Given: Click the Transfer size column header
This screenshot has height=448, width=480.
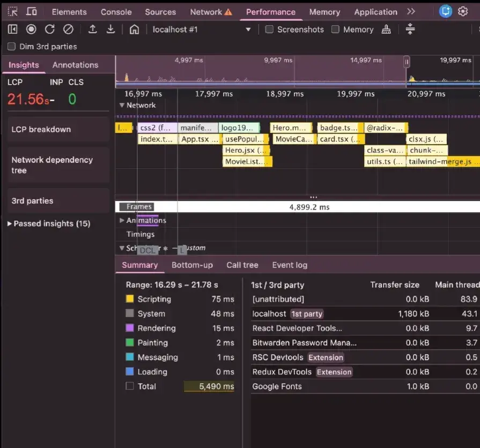Looking at the screenshot, I should [395, 285].
